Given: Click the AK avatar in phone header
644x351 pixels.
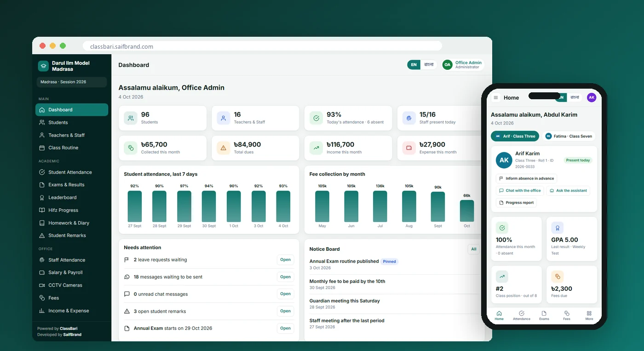Looking at the screenshot, I should point(592,97).
